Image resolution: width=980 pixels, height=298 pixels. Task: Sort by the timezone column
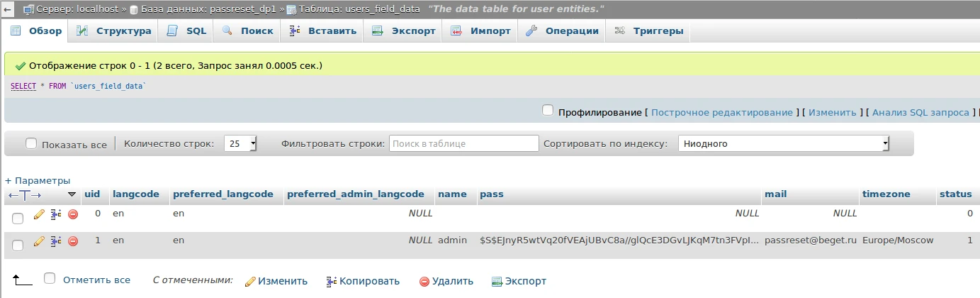pos(886,194)
